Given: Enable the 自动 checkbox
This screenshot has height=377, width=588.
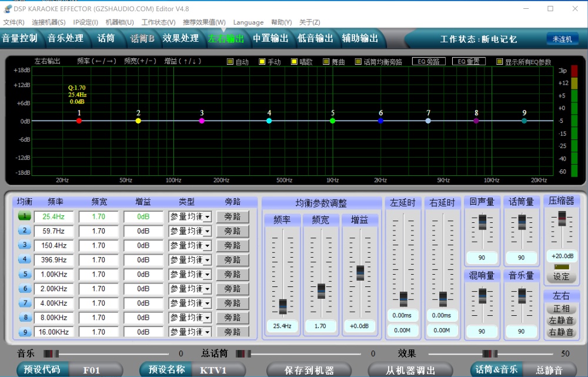Looking at the screenshot, I should click(x=230, y=62).
